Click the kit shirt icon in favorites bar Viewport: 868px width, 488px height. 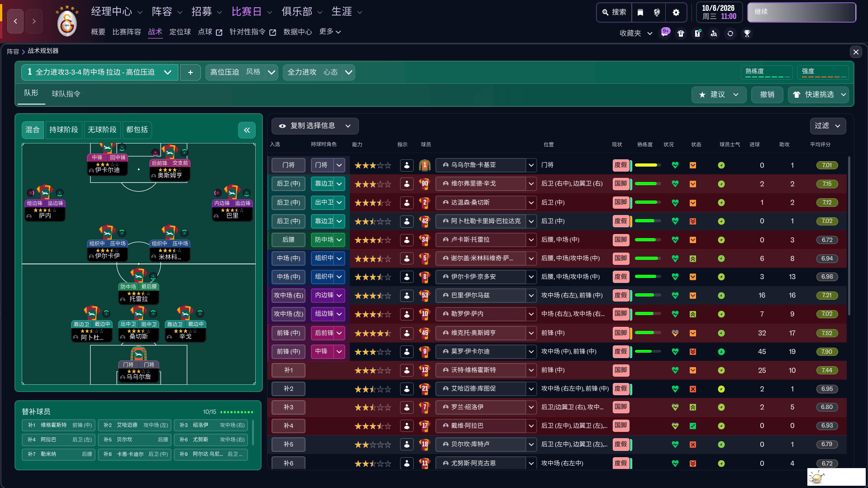point(681,33)
